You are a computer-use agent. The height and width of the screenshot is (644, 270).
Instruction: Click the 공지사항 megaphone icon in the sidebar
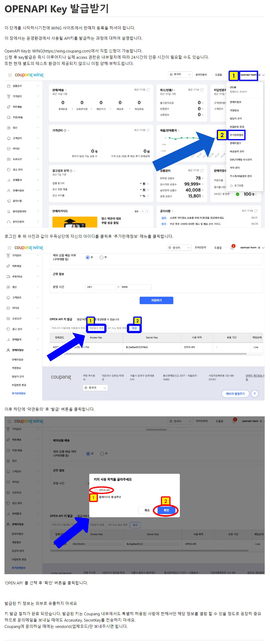[x=9, y=201]
